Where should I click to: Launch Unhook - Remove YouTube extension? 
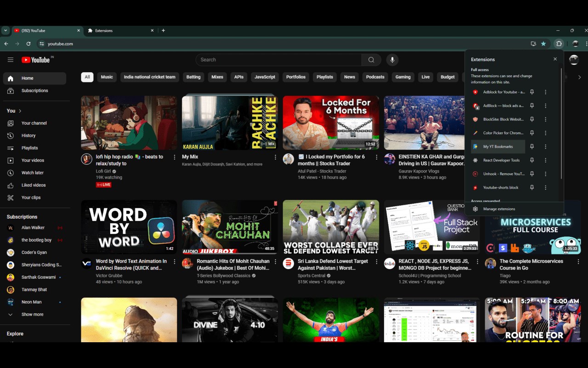pyautogui.click(x=498, y=174)
